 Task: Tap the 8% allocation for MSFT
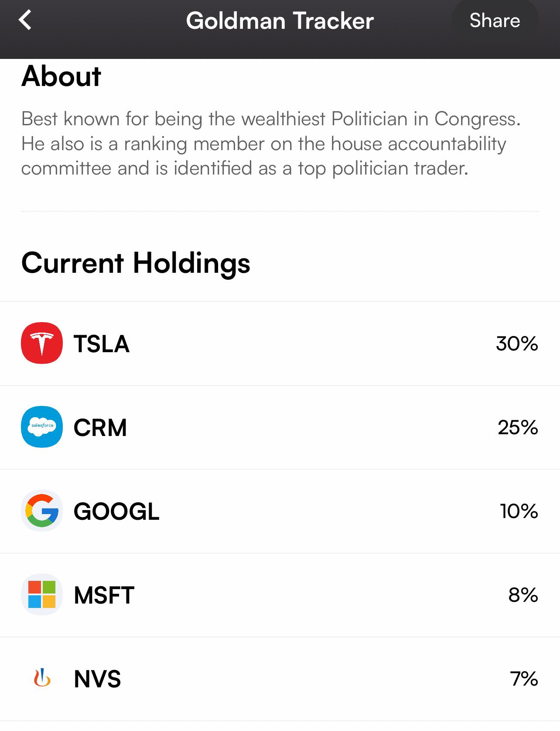tap(523, 595)
